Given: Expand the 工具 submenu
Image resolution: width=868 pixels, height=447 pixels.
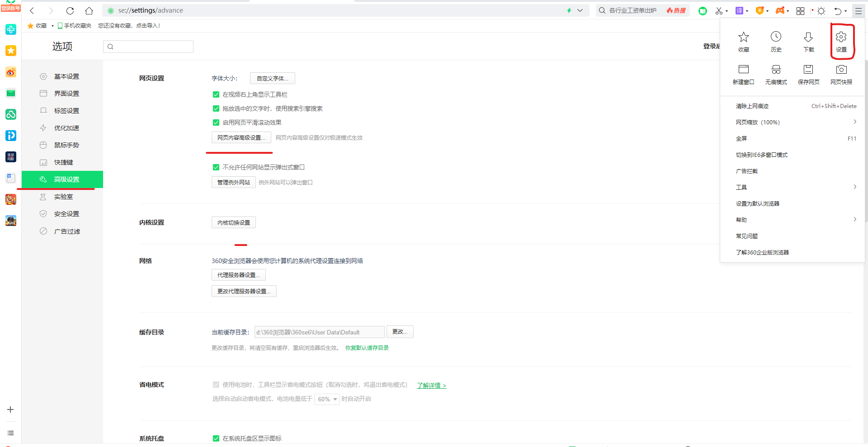Looking at the screenshot, I should click(741, 187).
